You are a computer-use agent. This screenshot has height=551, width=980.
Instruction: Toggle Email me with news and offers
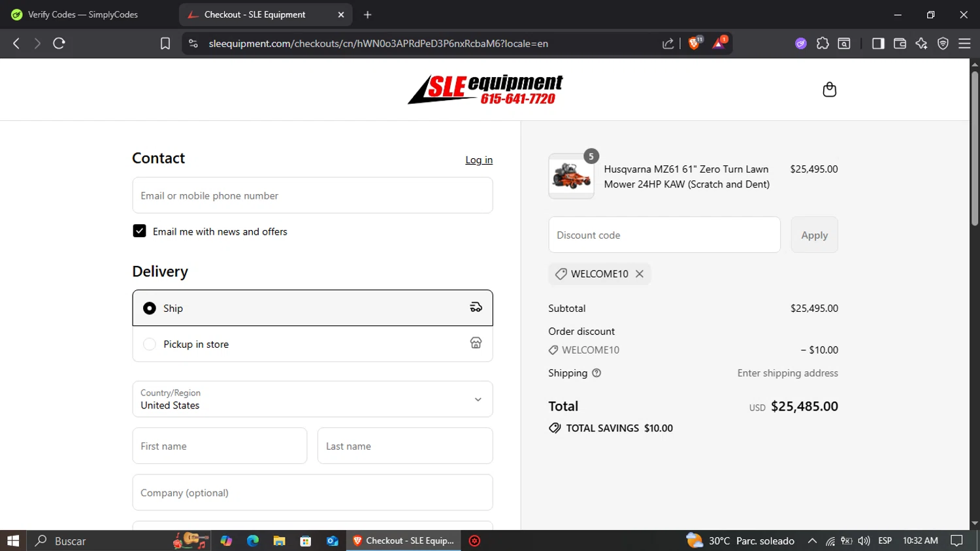pyautogui.click(x=139, y=231)
